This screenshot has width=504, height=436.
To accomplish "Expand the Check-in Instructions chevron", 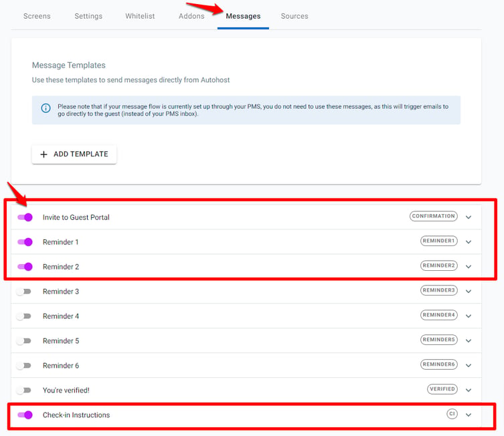I will click(x=469, y=415).
